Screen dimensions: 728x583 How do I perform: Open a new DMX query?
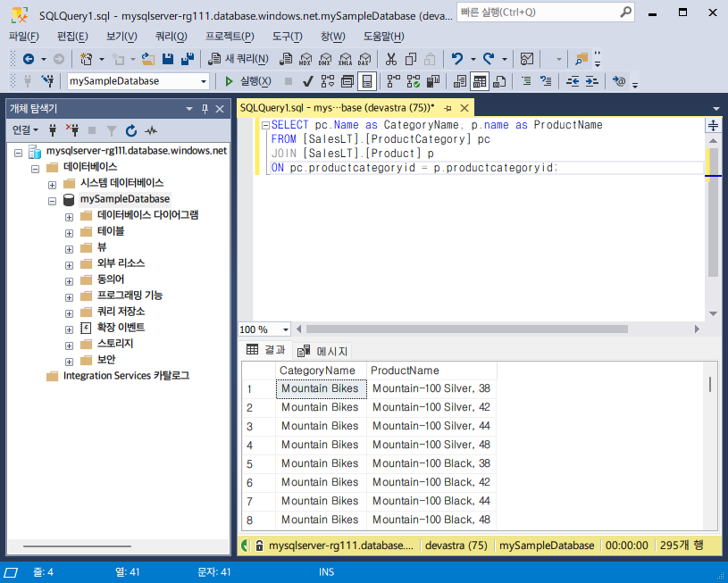point(325,59)
